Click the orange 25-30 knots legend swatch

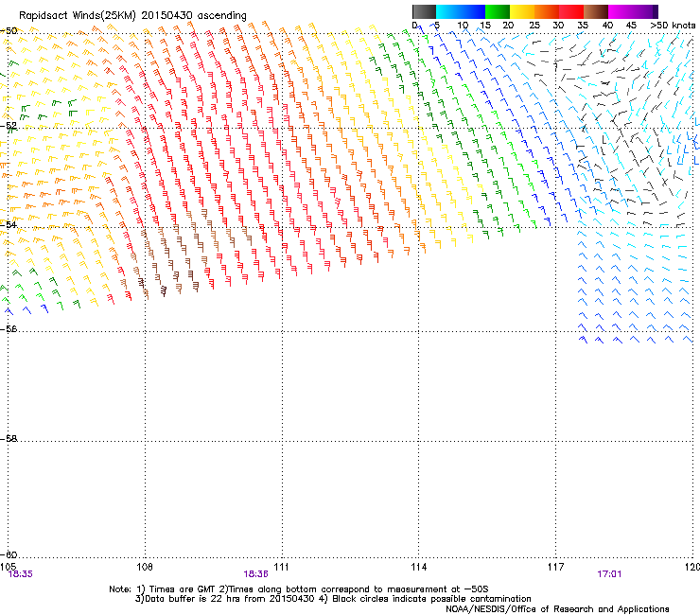[x=547, y=11]
